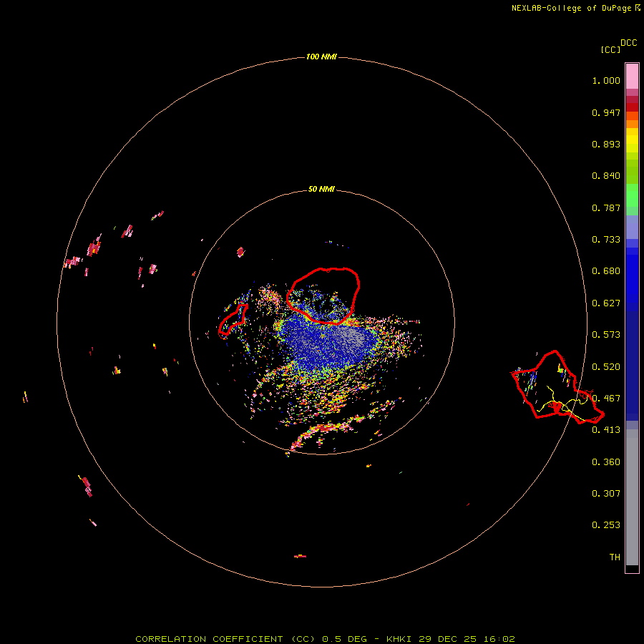This screenshot has height=644, width=644.
Task: Click the pink color band near 1.000
Action: point(632,77)
